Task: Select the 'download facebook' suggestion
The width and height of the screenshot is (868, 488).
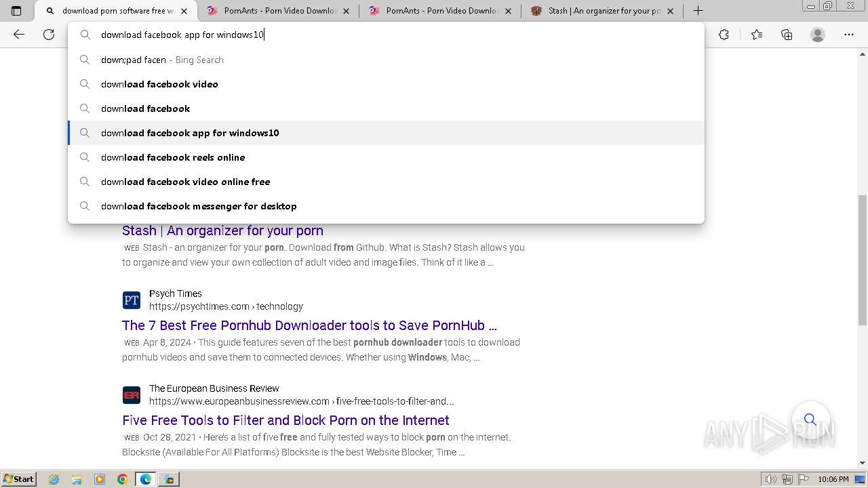Action: point(387,108)
